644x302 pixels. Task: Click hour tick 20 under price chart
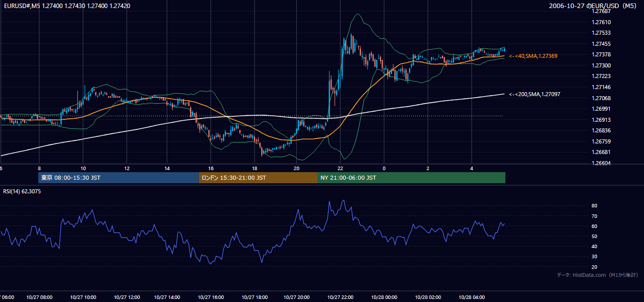[296, 169]
